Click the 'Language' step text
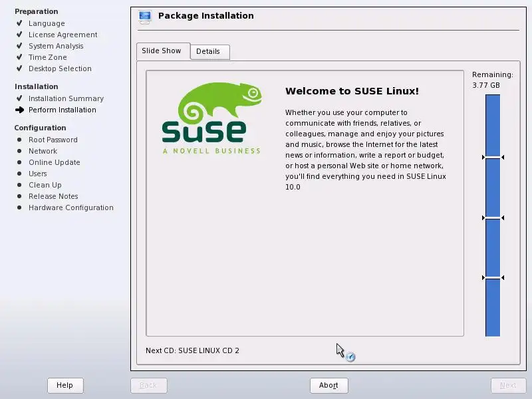This screenshot has width=532, height=399. (x=47, y=23)
